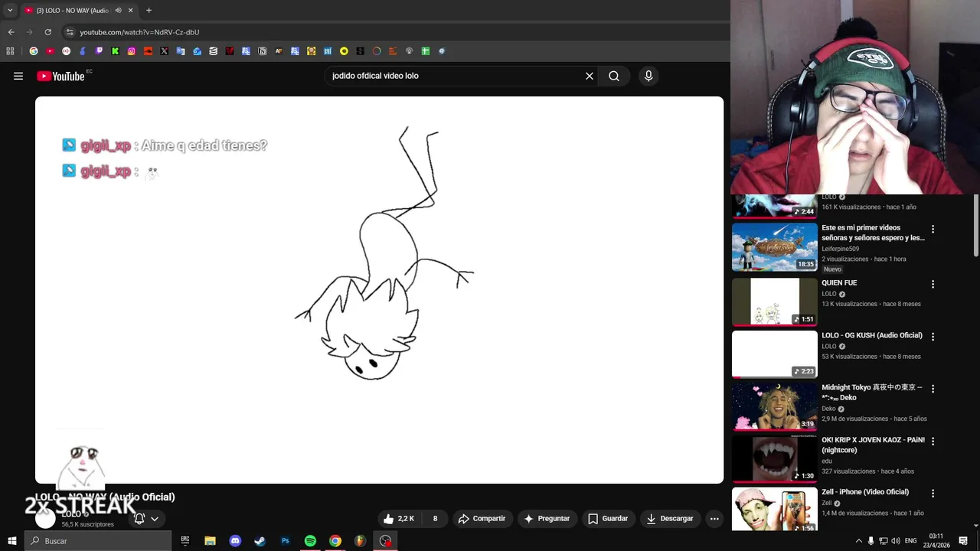Switch input language ENG in tray
Image resolution: width=980 pixels, height=551 pixels.
[x=910, y=541]
